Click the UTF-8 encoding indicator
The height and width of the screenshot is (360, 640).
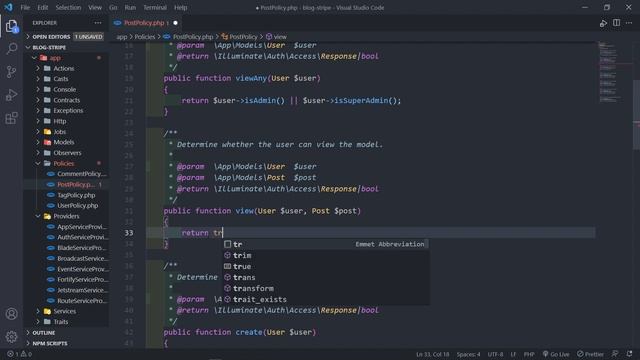(495, 354)
